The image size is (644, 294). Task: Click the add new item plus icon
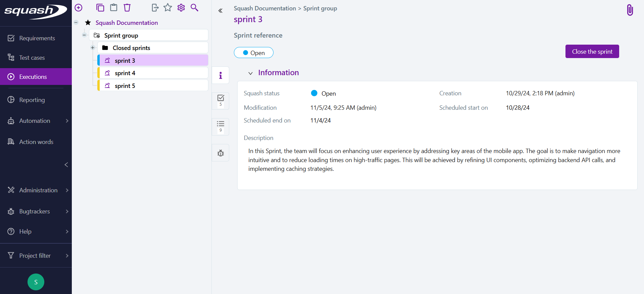(79, 8)
